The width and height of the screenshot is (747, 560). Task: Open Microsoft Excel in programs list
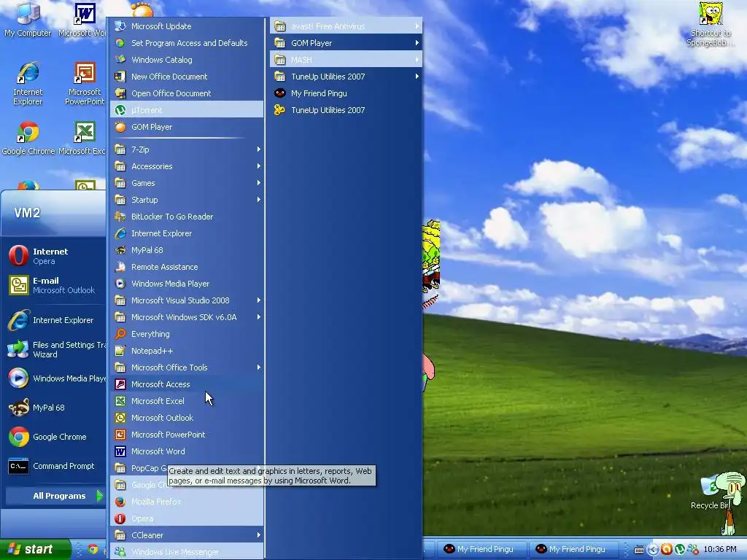click(186, 401)
